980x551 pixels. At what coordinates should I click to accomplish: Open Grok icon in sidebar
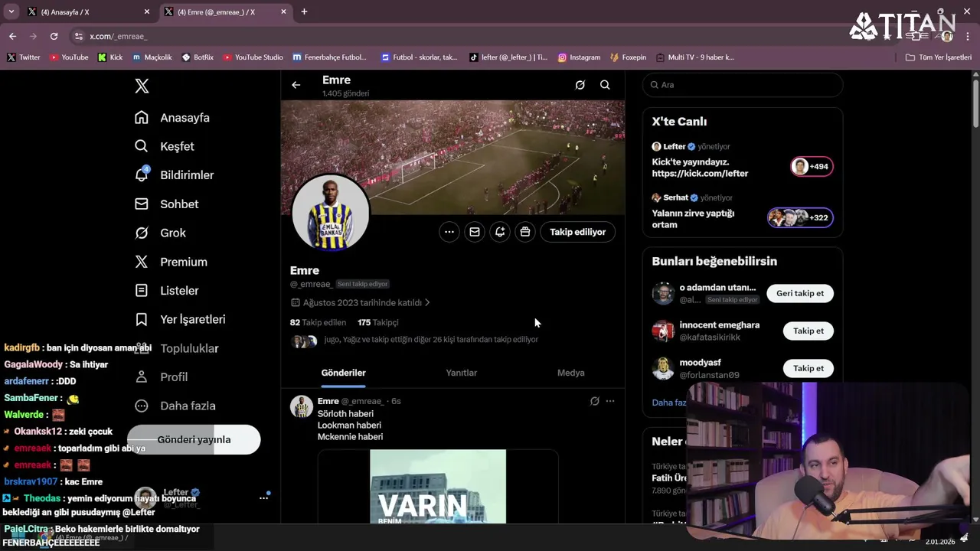[142, 233]
